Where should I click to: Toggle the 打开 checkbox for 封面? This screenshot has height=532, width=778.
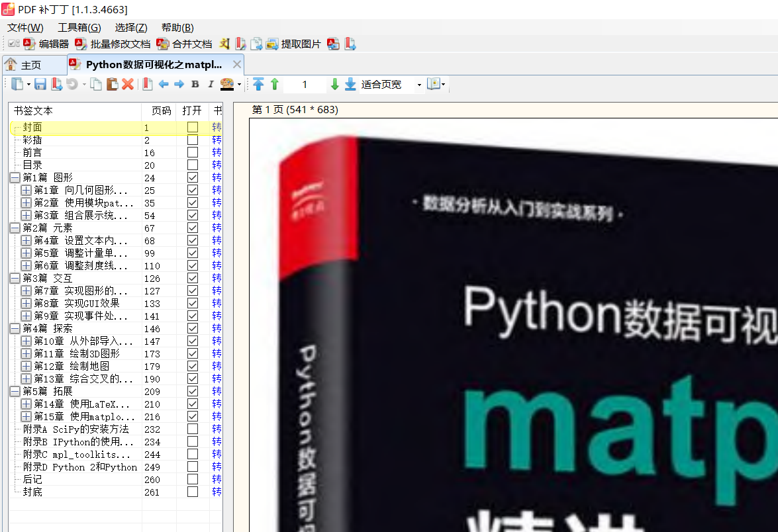pos(193,128)
